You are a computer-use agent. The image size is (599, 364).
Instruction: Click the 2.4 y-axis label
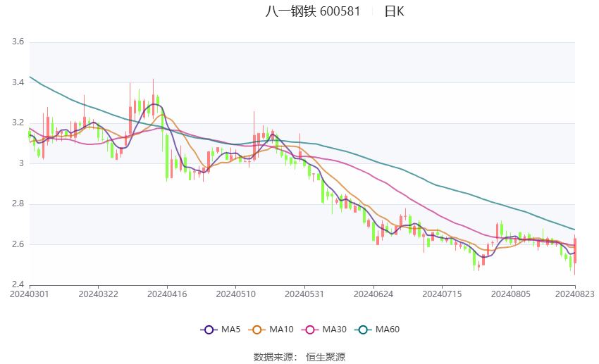[x=18, y=284]
